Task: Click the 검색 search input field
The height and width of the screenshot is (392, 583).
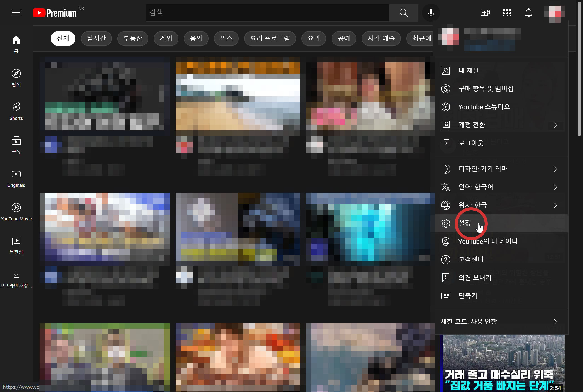Action: [267, 12]
